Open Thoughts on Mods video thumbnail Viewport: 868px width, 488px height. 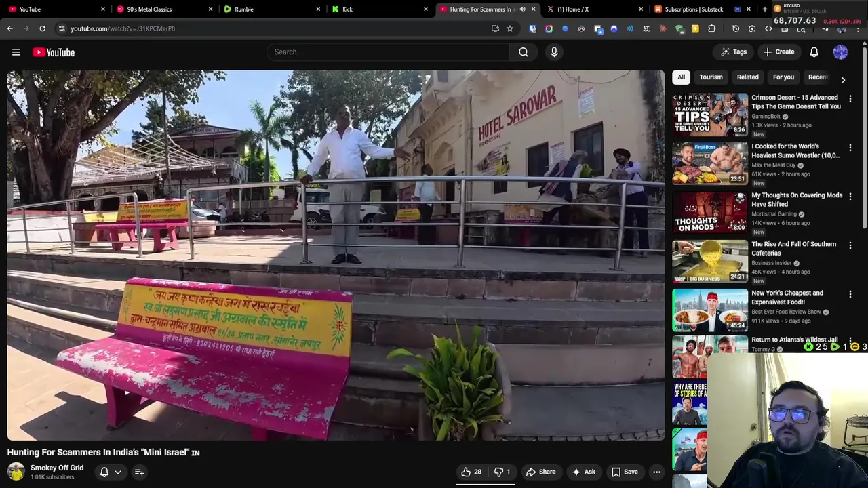pos(710,212)
